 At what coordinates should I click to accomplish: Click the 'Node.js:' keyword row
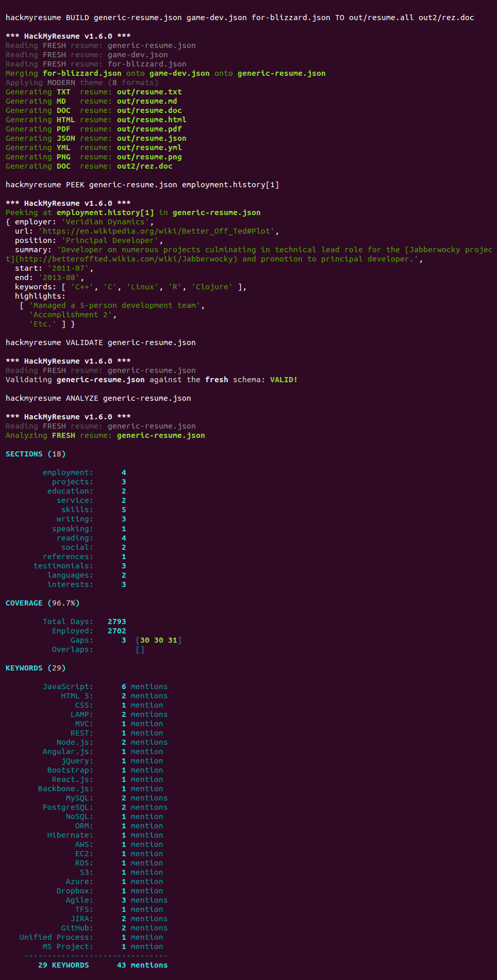[112, 742]
